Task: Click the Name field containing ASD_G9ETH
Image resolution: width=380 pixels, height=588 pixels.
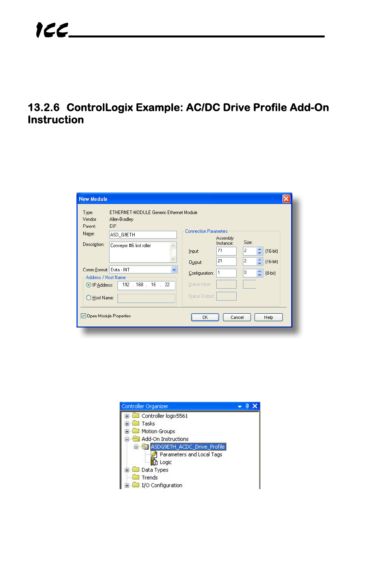Action: [x=143, y=235]
